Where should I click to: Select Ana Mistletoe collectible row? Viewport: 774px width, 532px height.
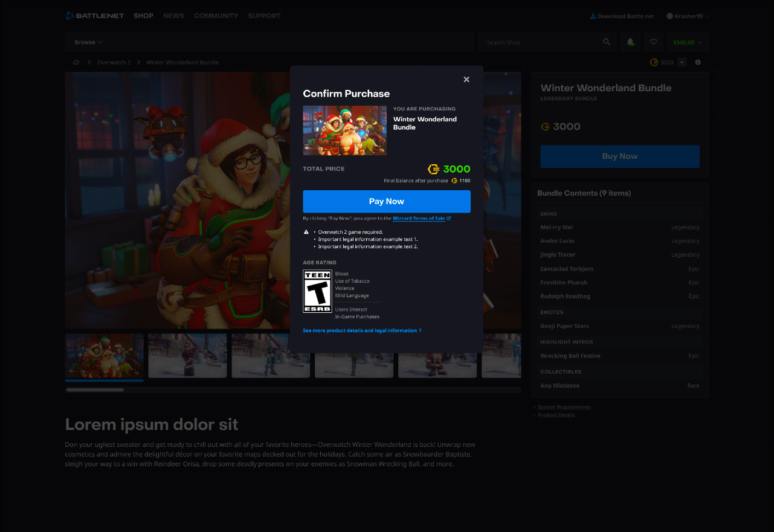tap(620, 385)
